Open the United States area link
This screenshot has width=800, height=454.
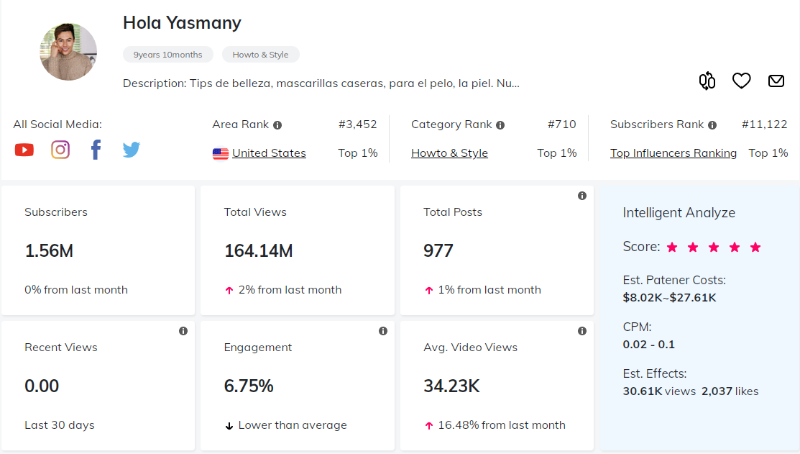click(268, 153)
